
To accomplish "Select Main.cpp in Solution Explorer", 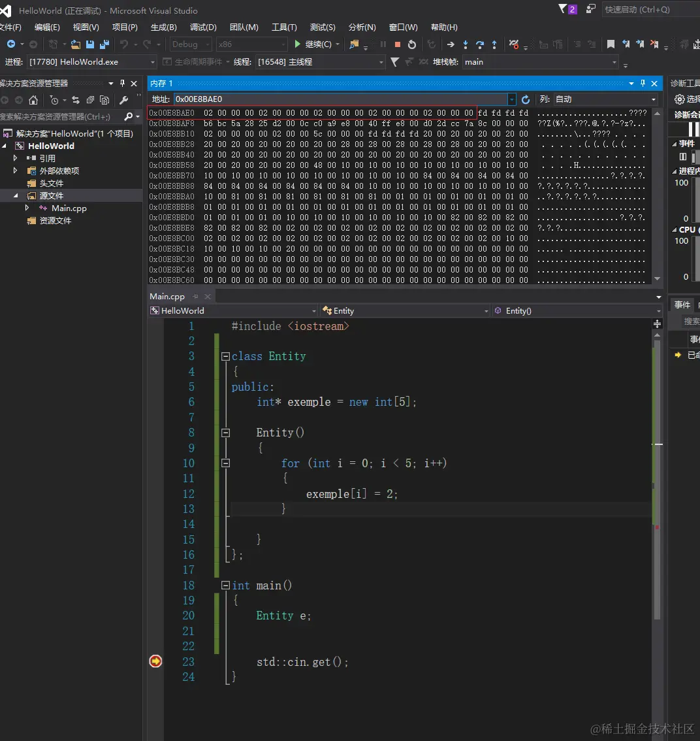I will point(69,208).
